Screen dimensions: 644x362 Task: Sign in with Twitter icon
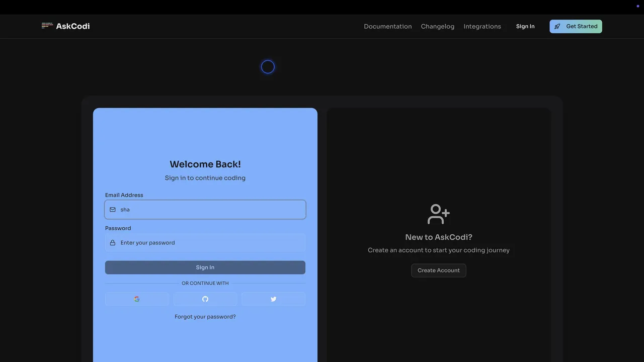pyautogui.click(x=273, y=299)
